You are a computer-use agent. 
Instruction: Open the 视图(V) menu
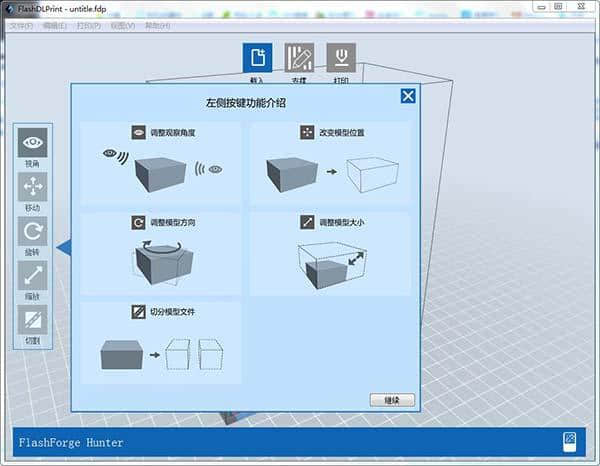click(x=122, y=25)
